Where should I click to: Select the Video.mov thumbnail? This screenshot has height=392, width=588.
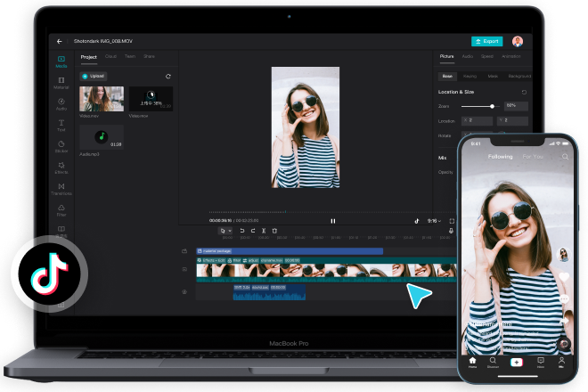(x=102, y=99)
